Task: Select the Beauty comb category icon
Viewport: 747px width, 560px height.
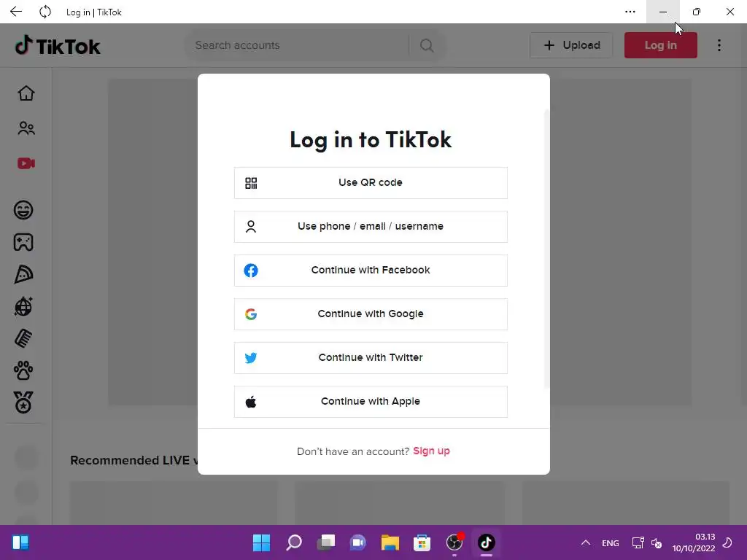Action: coord(23,338)
